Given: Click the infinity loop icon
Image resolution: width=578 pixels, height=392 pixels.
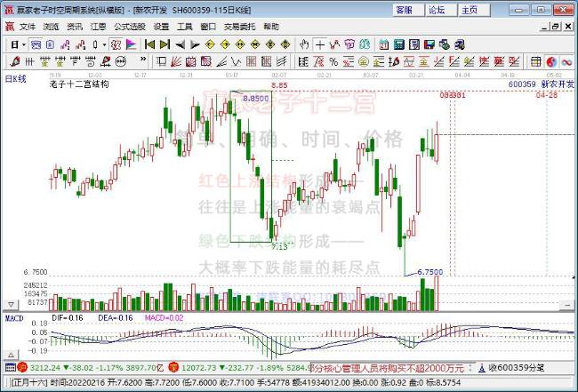Looking at the screenshot, I should [x=566, y=61].
